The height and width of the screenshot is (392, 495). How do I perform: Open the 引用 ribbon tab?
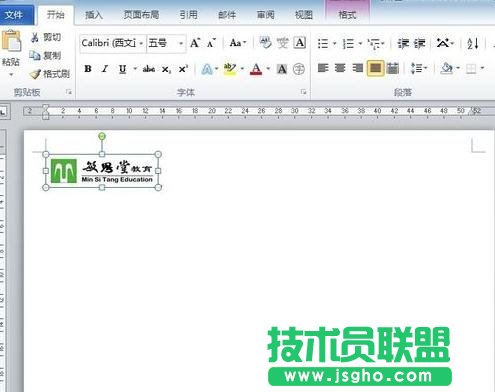point(188,15)
